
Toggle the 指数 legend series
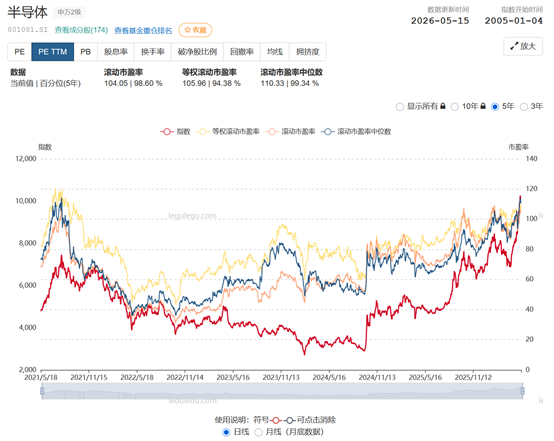175,131
